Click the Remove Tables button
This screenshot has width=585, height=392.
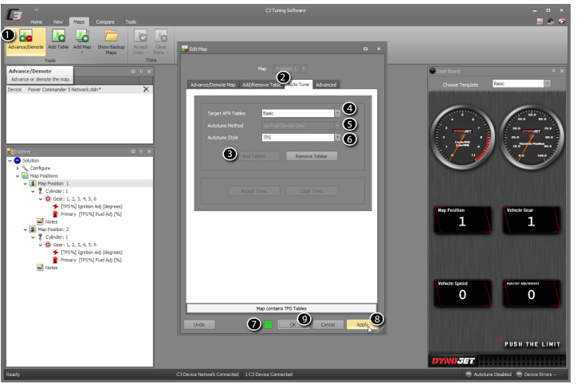click(312, 156)
